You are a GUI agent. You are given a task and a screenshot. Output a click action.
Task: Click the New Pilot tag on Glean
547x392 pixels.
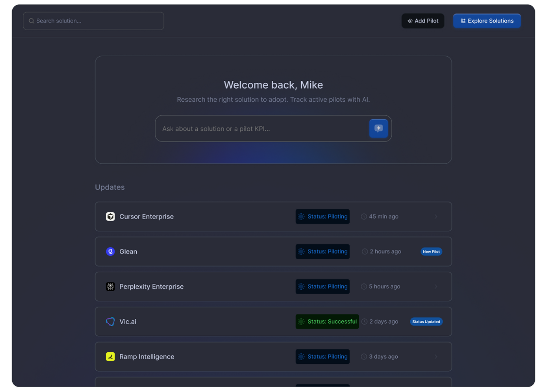tap(431, 251)
